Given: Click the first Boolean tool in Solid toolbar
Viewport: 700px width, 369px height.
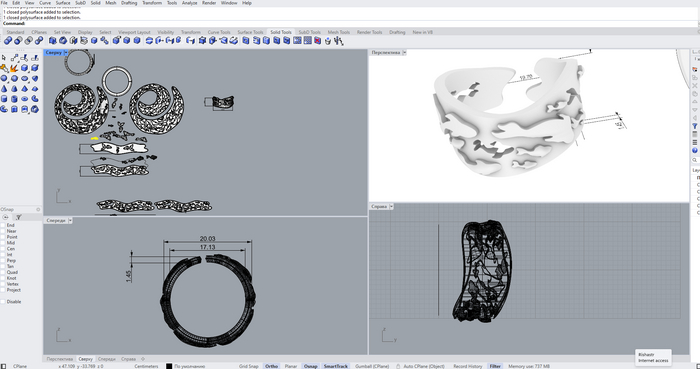Looking at the screenshot, I should coord(8,41).
